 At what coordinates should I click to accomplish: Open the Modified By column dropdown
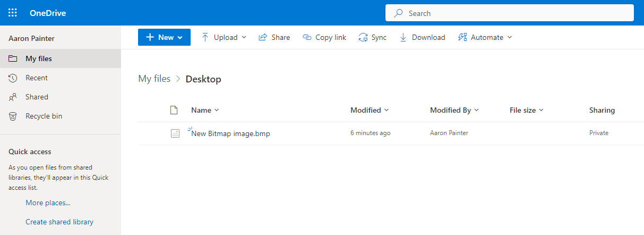[476, 110]
